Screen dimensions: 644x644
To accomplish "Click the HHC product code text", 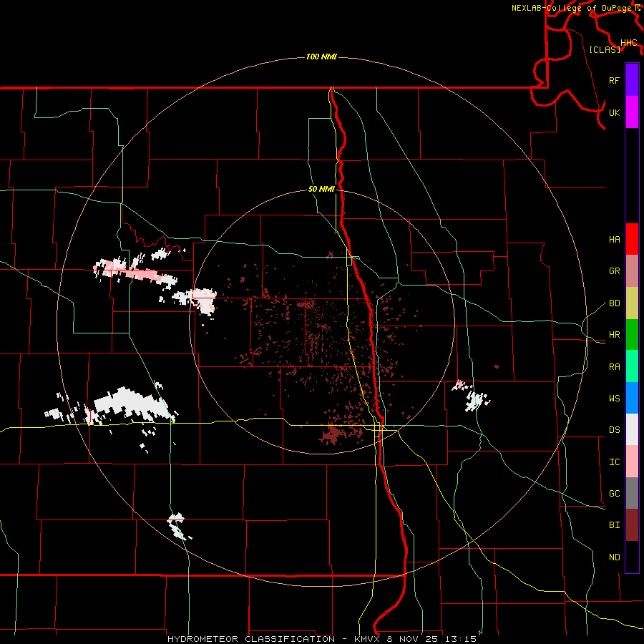I will click(629, 43).
